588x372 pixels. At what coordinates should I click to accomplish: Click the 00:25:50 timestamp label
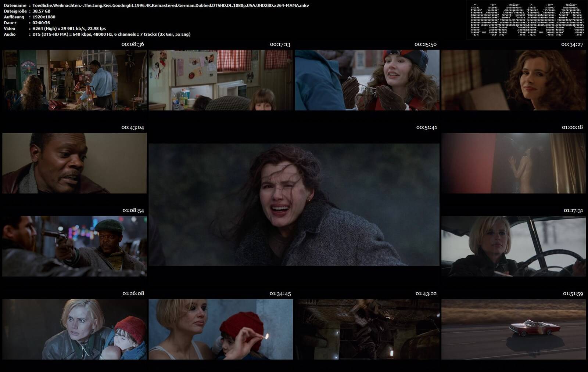(x=426, y=44)
